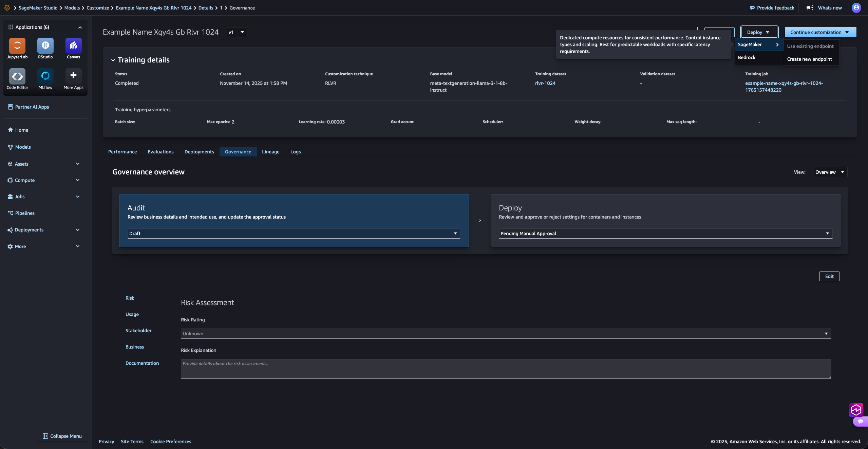Launch RStudio from the applications panel

point(45,46)
